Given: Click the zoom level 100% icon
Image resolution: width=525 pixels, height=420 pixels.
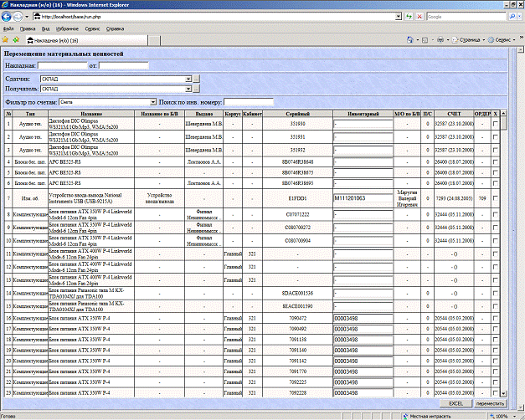Looking at the screenshot, I should point(497,415).
